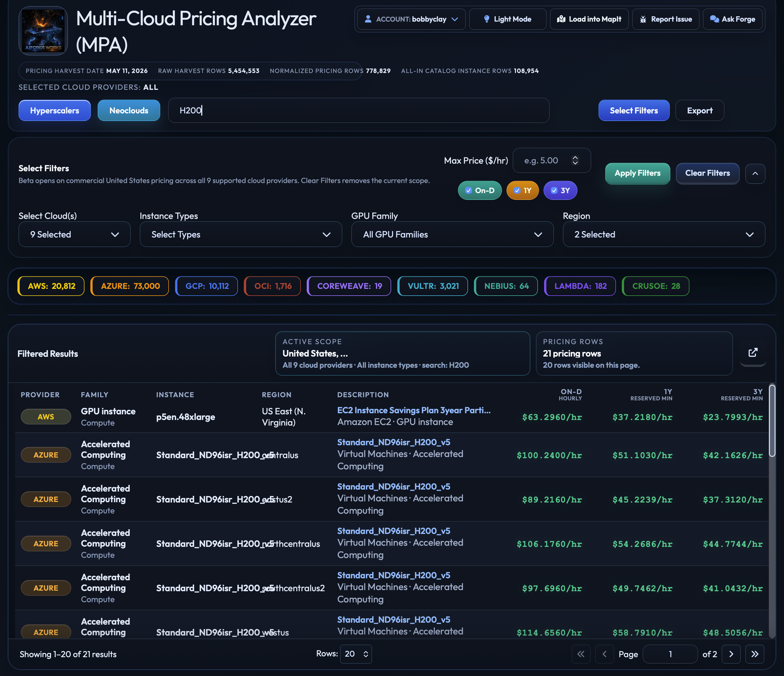784x676 pixels.
Task: Go to the first page button
Action: [x=581, y=654]
